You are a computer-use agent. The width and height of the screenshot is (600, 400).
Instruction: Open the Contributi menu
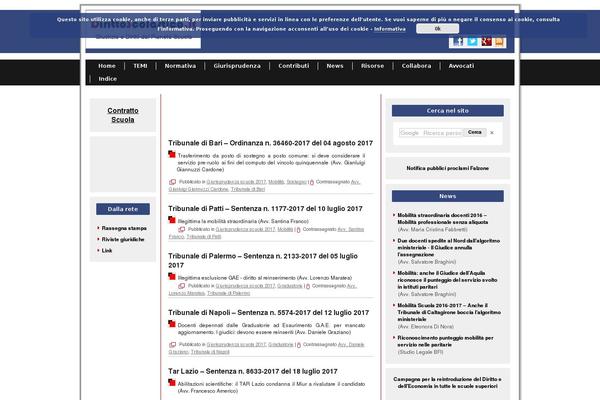pyautogui.click(x=293, y=66)
